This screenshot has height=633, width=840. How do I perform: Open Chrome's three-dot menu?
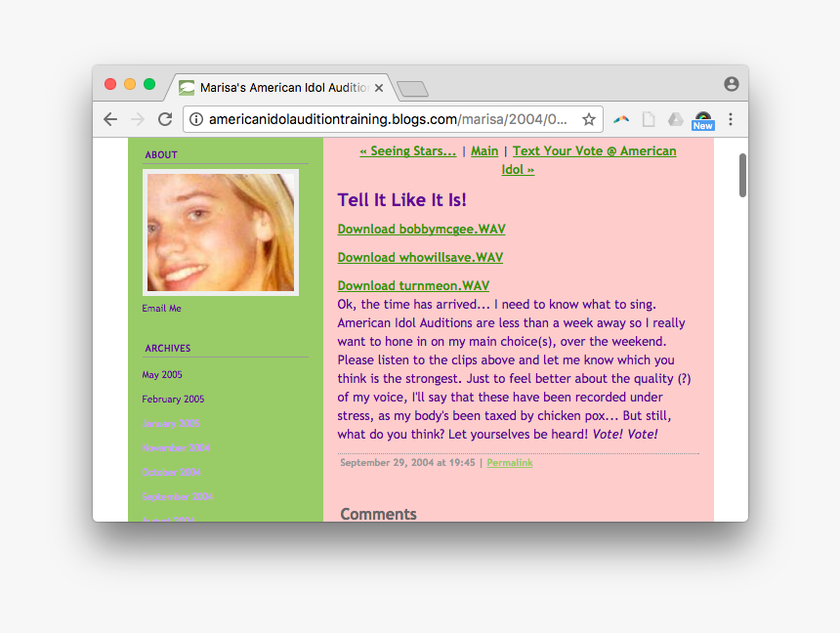click(x=731, y=119)
